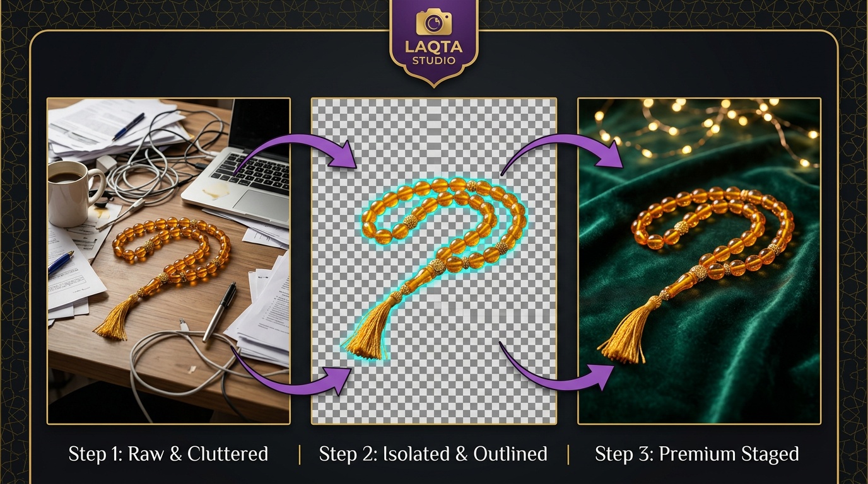Select the Step 1: Raw & Cluttered label
This screenshot has height=484, width=868.
tap(168, 454)
